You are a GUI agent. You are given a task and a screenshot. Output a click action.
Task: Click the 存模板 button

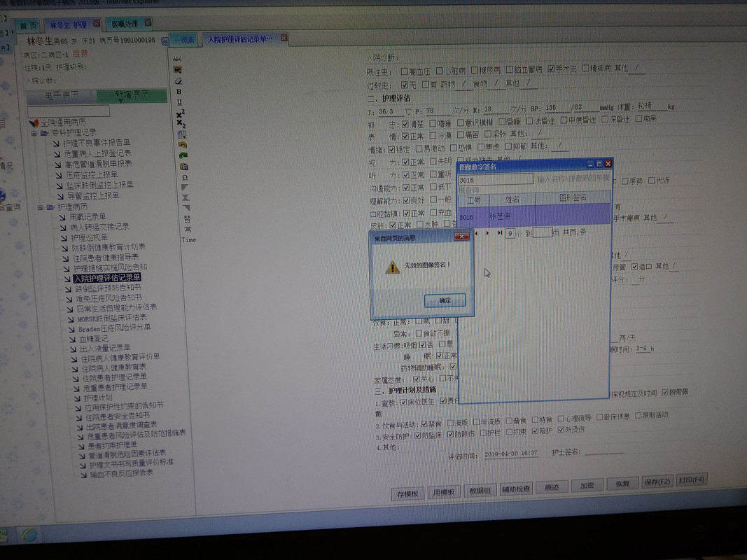(x=407, y=493)
